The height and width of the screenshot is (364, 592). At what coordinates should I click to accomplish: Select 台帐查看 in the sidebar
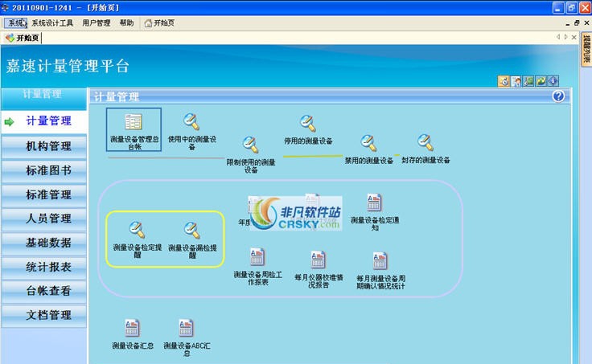[43, 291]
